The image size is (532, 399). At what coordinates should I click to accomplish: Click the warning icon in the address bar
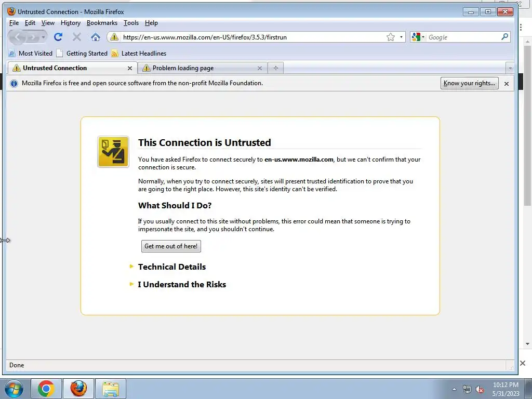[x=114, y=37]
